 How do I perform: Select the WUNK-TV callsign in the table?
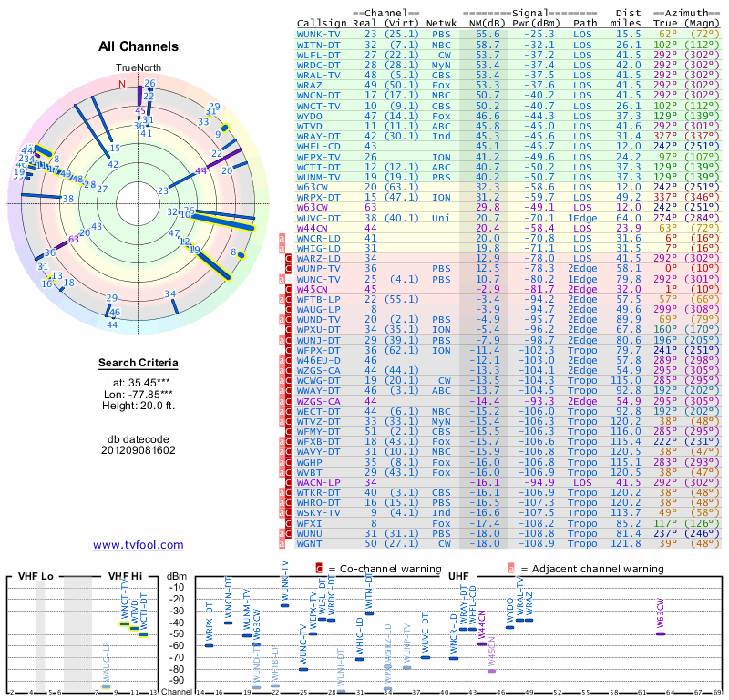coord(319,34)
